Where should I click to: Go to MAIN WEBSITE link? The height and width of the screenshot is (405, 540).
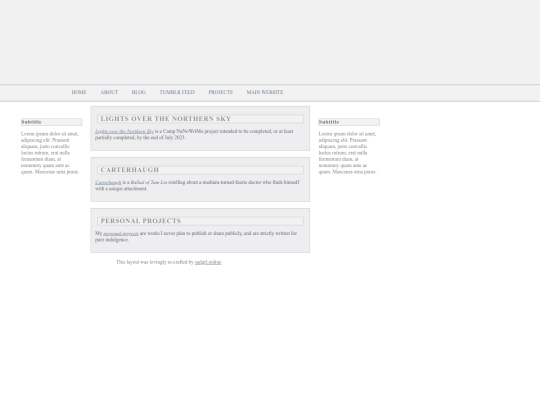pos(265,92)
